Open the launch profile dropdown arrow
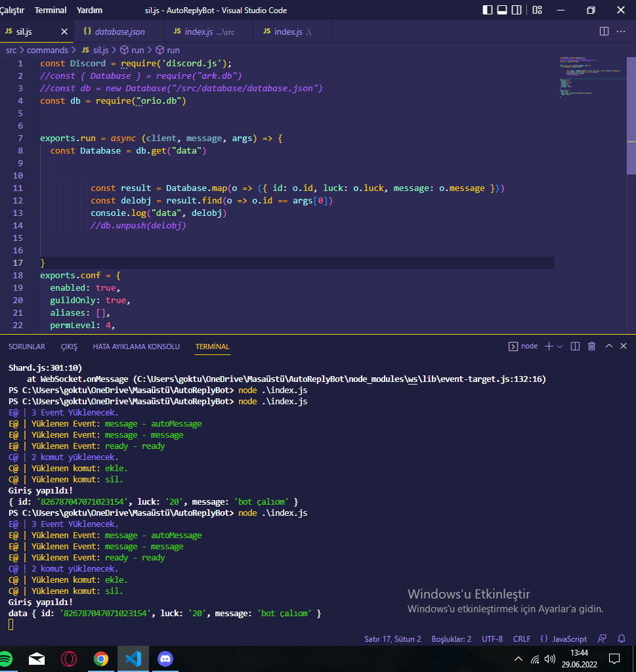This screenshot has height=672, width=636. tap(560, 346)
